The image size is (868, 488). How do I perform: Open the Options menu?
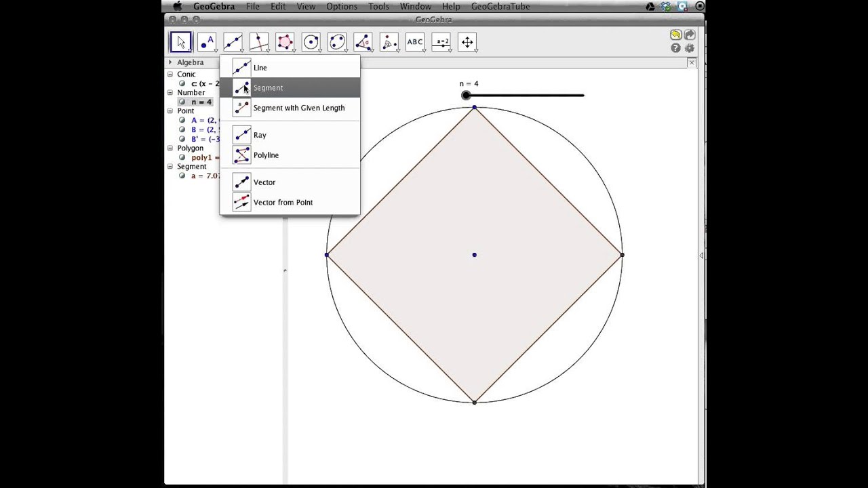(x=342, y=6)
